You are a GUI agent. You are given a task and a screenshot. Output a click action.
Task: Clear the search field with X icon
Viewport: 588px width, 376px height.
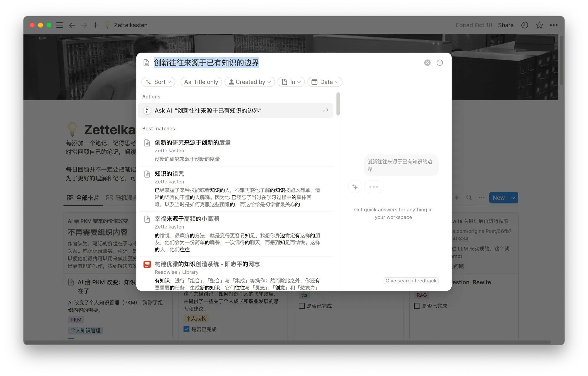tap(427, 63)
